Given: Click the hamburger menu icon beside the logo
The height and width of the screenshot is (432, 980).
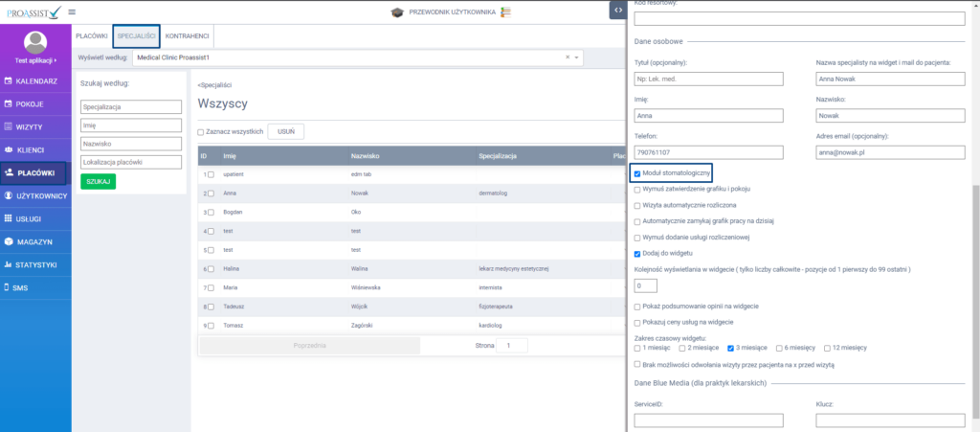Looking at the screenshot, I should coord(72,11).
